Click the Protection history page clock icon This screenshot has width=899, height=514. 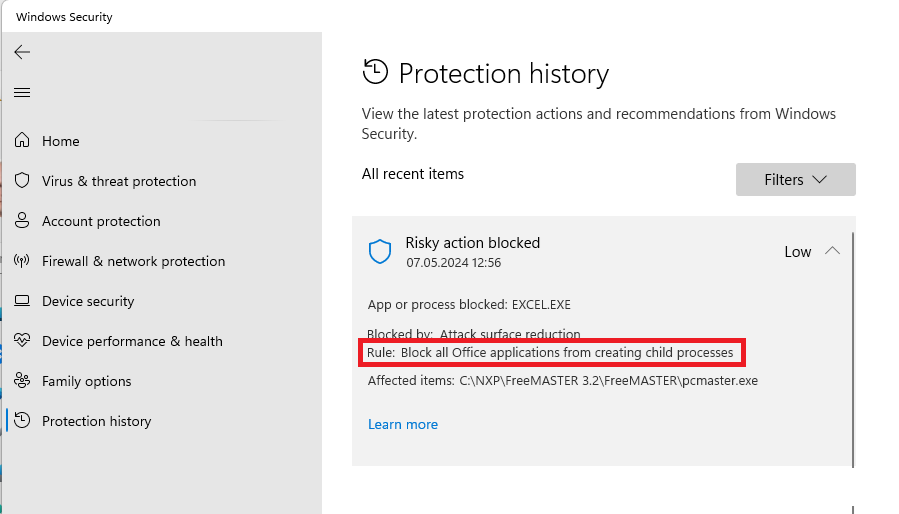(x=375, y=72)
